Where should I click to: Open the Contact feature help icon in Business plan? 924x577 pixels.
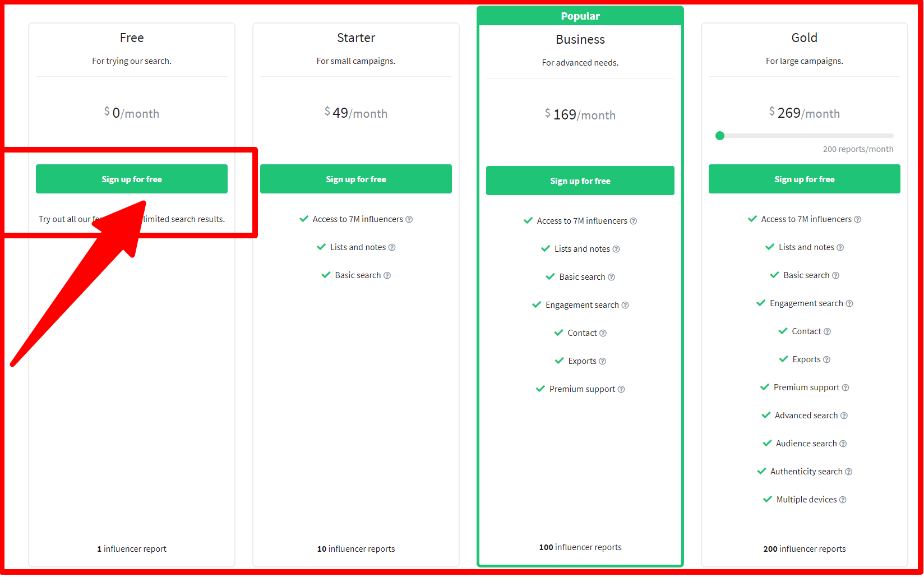pyautogui.click(x=603, y=333)
